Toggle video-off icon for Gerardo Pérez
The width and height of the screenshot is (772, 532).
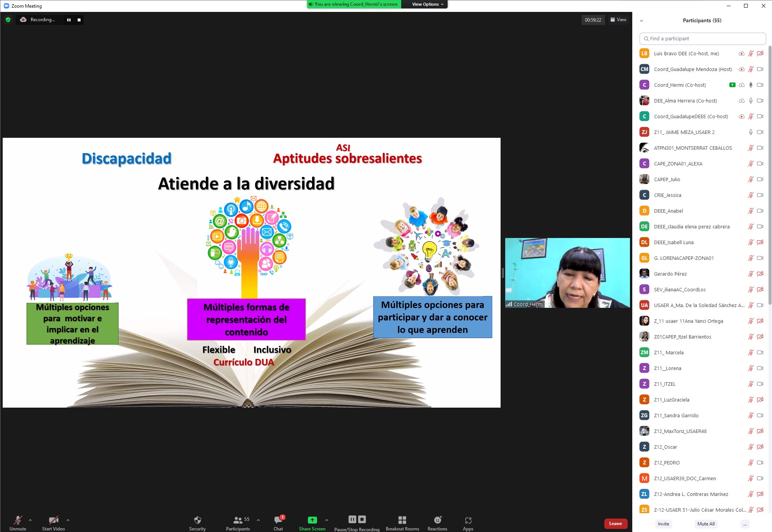760,274
